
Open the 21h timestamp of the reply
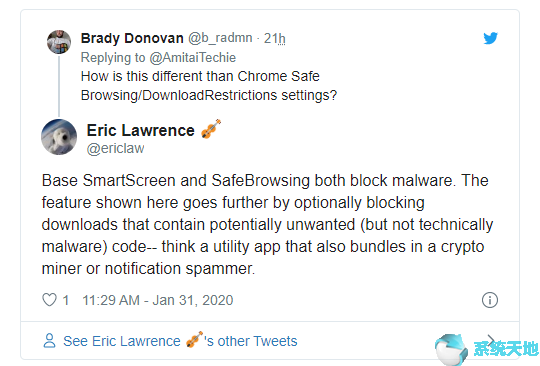(274, 38)
